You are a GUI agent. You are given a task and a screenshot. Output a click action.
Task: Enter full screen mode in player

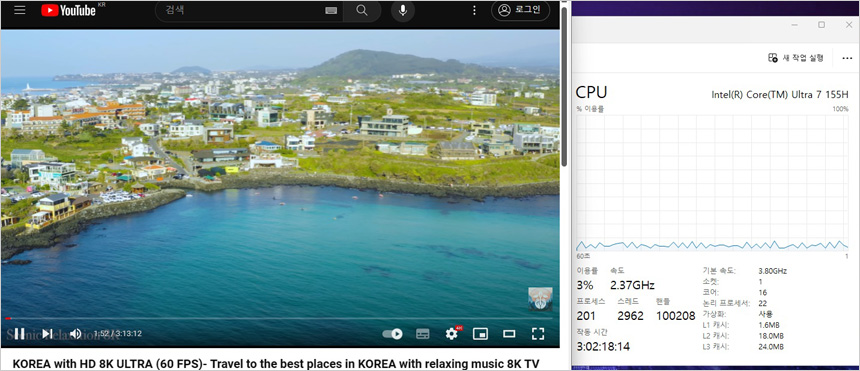click(538, 334)
